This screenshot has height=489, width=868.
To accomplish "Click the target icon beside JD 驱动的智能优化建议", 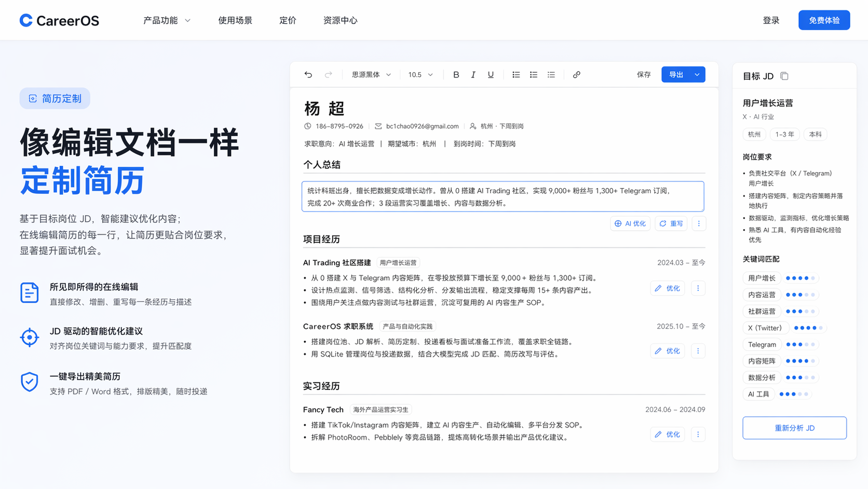I will coord(29,337).
